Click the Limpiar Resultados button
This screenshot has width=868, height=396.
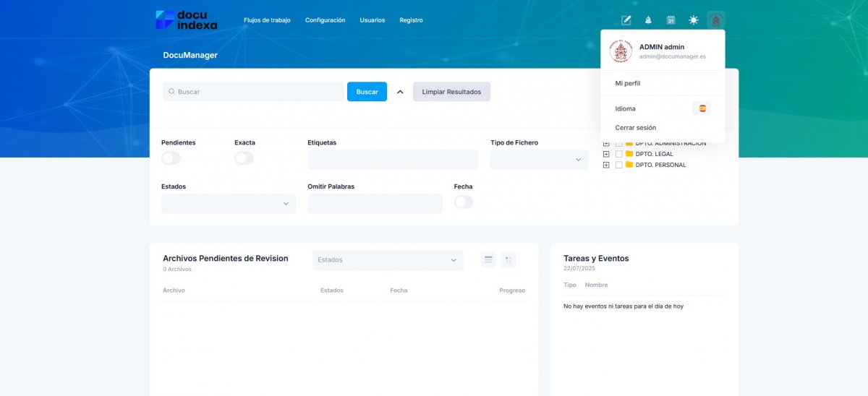(x=451, y=92)
